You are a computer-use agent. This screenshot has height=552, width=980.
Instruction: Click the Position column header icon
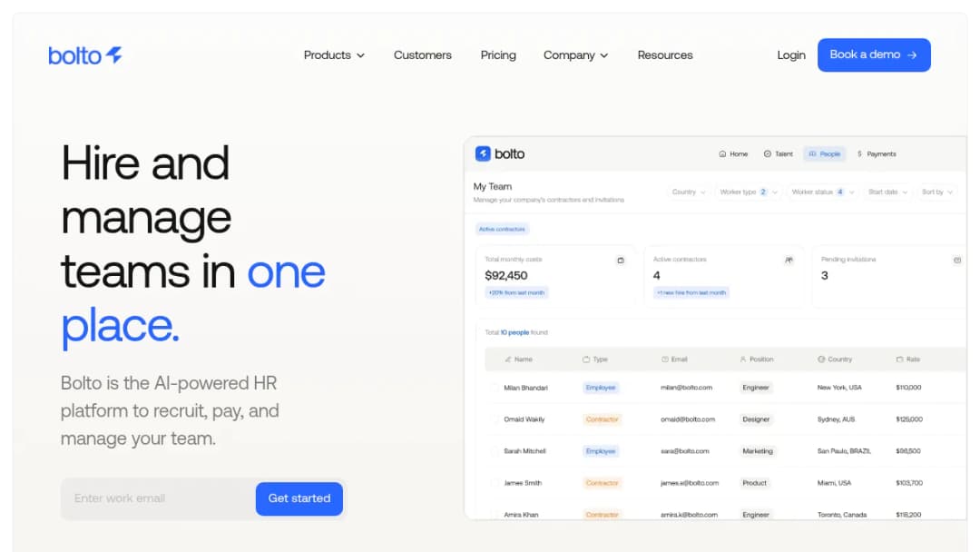[743, 360]
